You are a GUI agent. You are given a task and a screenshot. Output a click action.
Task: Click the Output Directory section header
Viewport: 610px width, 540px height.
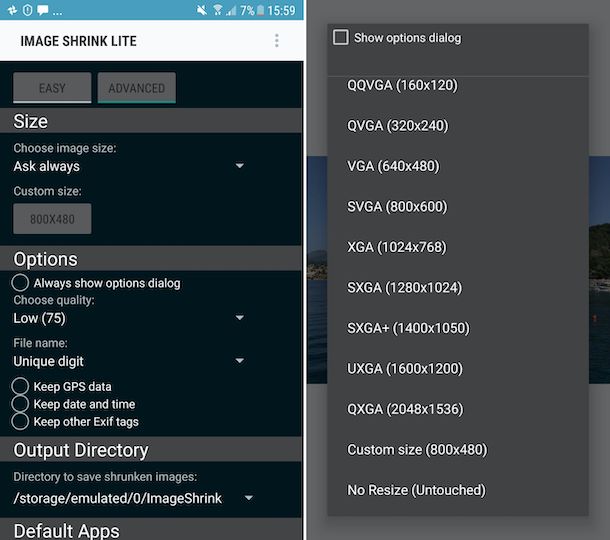click(x=151, y=449)
